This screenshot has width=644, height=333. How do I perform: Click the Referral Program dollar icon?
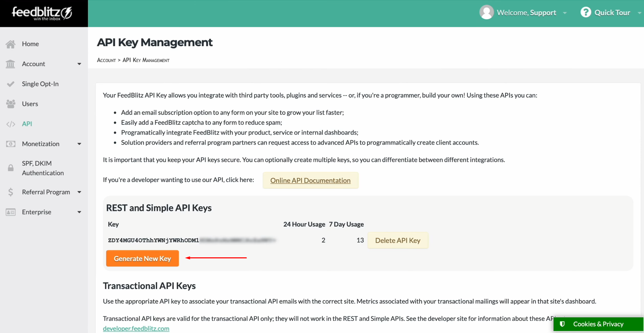11,192
